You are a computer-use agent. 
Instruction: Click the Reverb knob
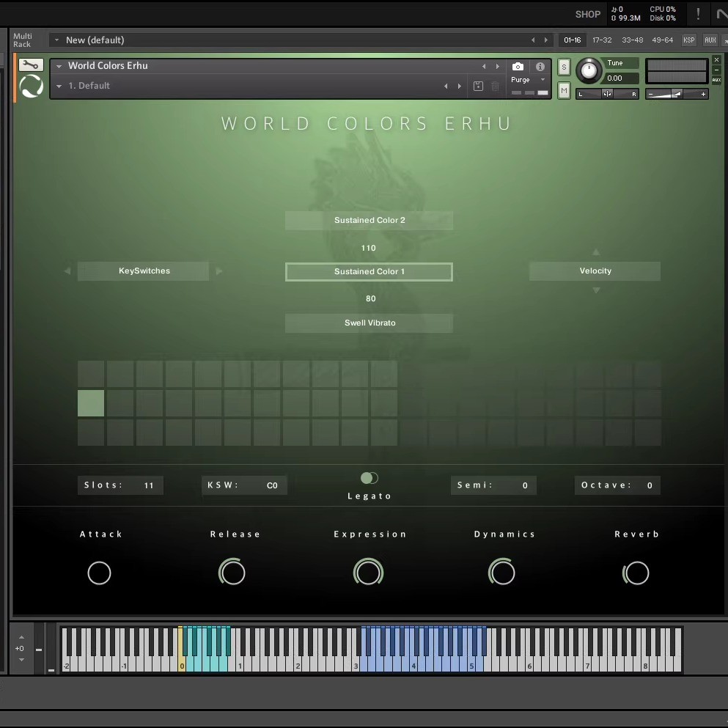pos(636,573)
